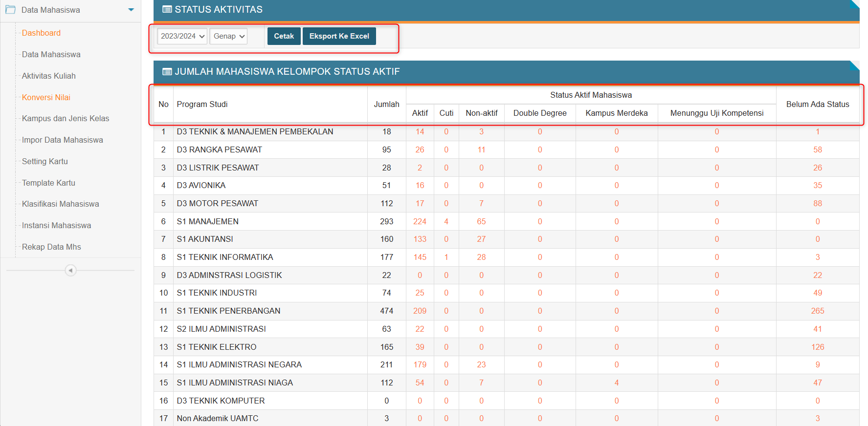
Task: Open Rekap Data Mhs menu item
Action: (x=51, y=247)
